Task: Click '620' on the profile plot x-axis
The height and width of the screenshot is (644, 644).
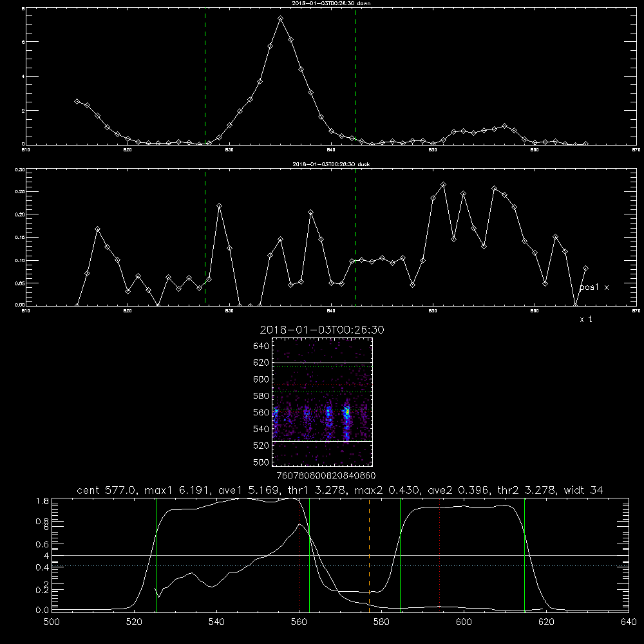Action: click(546, 622)
